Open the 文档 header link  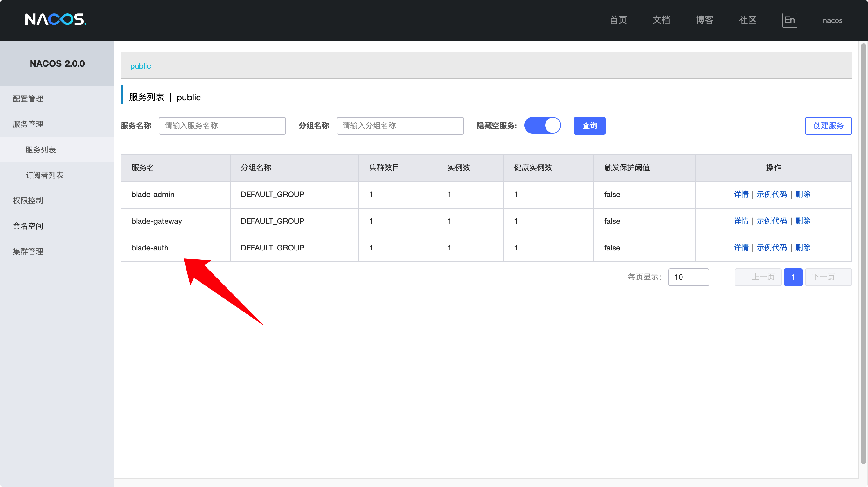click(x=661, y=20)
